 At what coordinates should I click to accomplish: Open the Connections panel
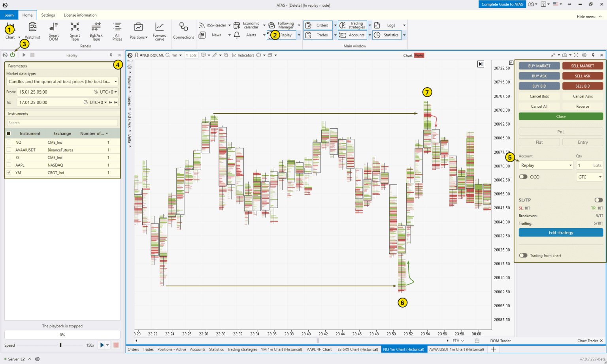[183, 32]
